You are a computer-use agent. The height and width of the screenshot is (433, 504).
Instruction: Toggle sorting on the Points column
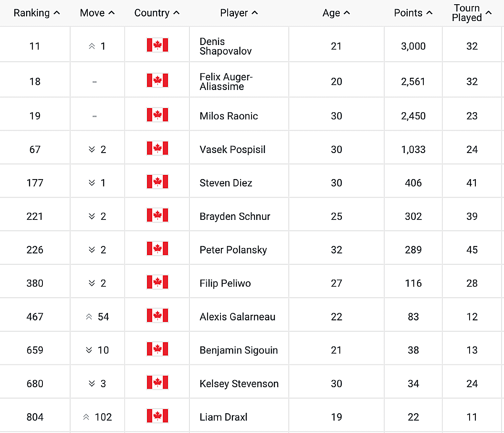coord(429,13)
